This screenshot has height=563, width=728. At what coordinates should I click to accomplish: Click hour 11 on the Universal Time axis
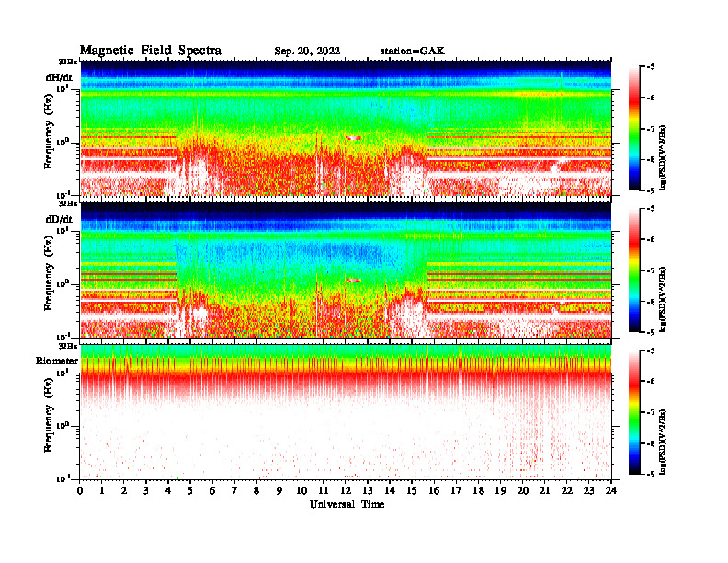click(x=324, y=490)
